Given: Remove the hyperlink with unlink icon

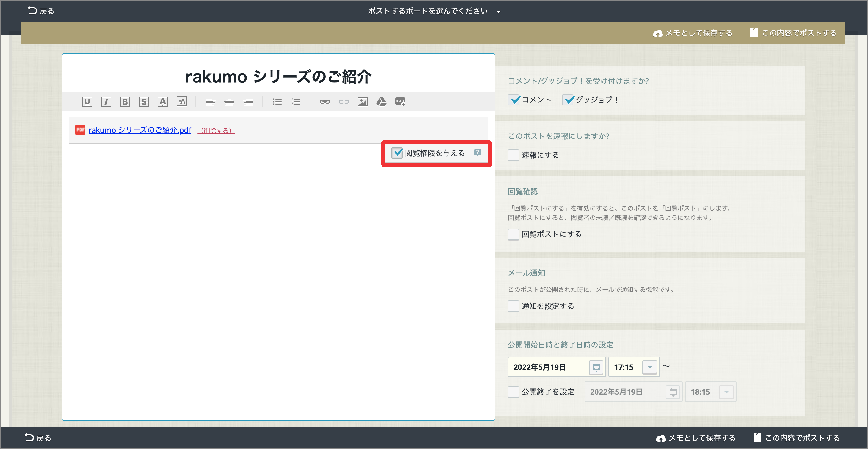Looking at the screenshot, I should click(343, 102).
